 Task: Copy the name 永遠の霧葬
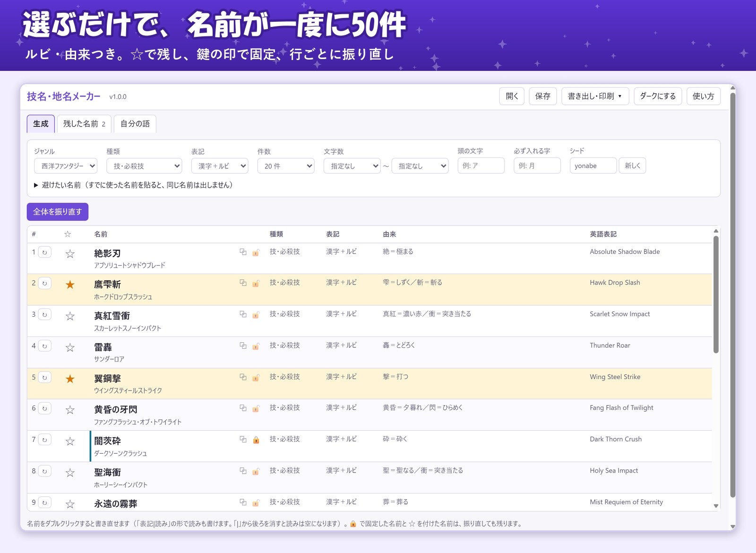[x=243, y=502]
